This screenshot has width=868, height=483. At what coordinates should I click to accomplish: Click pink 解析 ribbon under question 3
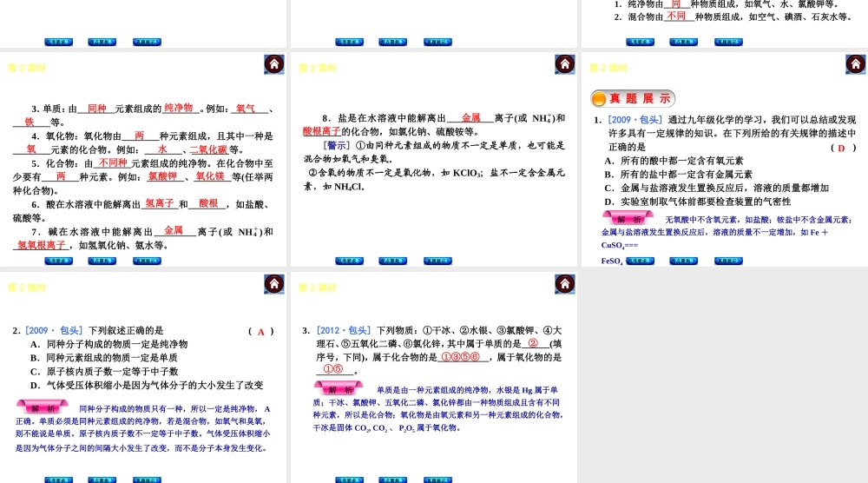click(x=339, y=389)
